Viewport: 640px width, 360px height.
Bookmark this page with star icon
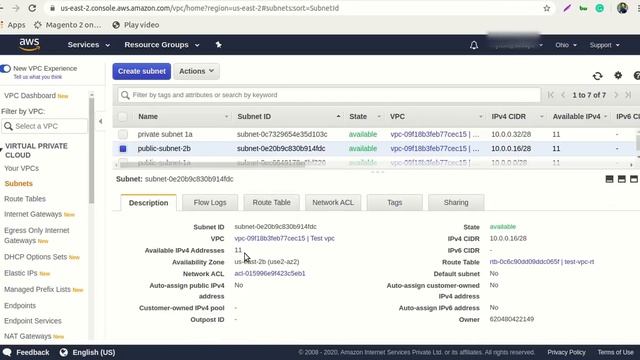(547, 8)
